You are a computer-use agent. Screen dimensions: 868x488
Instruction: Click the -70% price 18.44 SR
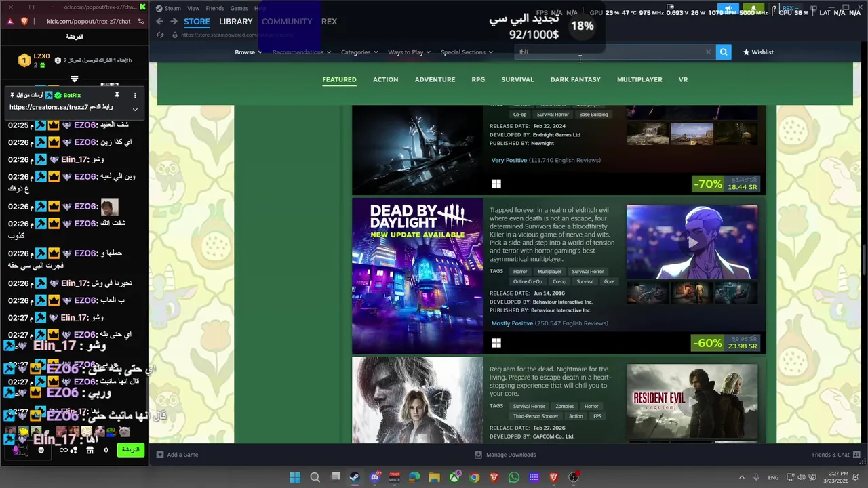coord(725,184)
